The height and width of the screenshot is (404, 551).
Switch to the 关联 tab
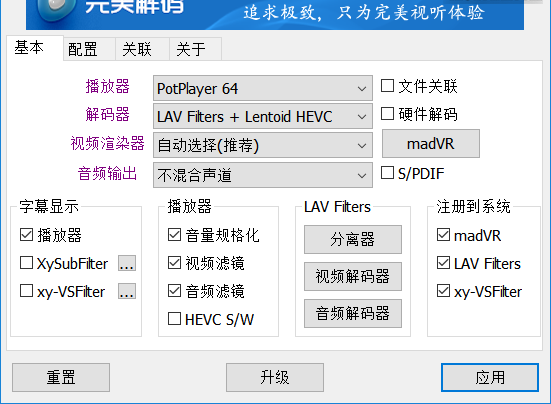143,49
